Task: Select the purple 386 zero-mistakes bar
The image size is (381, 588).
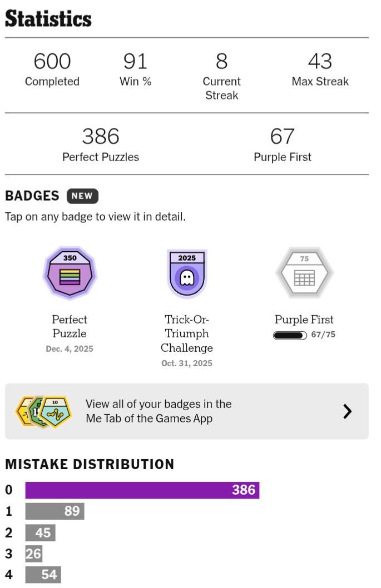Action: 142,490
